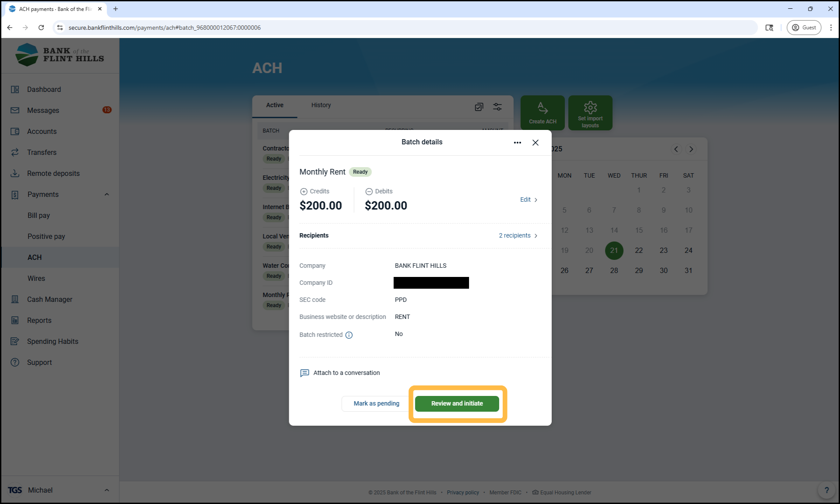840x504 pixels.
Task: Expand the Michael user profile menu
Action: (107, 490)
